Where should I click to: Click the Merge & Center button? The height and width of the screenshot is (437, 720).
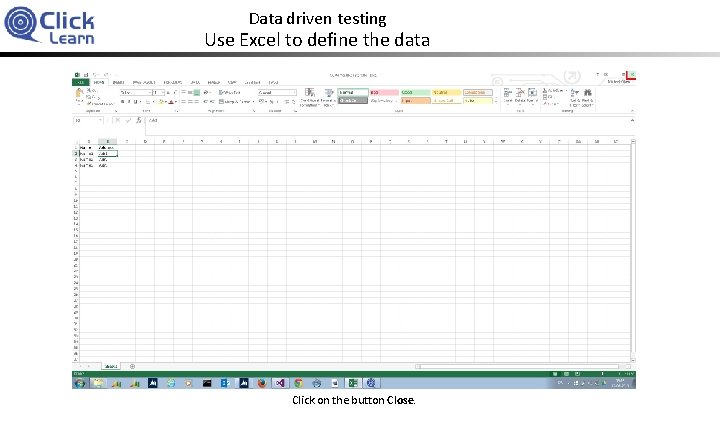click(x=235, y=101)
